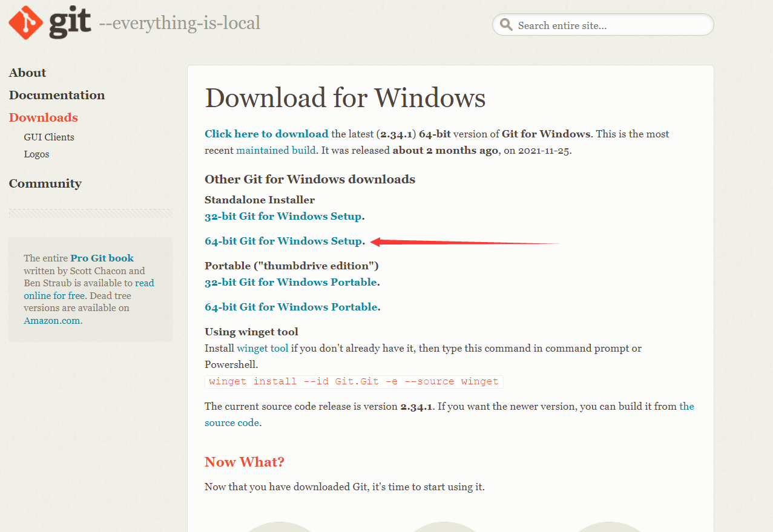
Task: Follow the Click here to download link
Action: [266, 134]
